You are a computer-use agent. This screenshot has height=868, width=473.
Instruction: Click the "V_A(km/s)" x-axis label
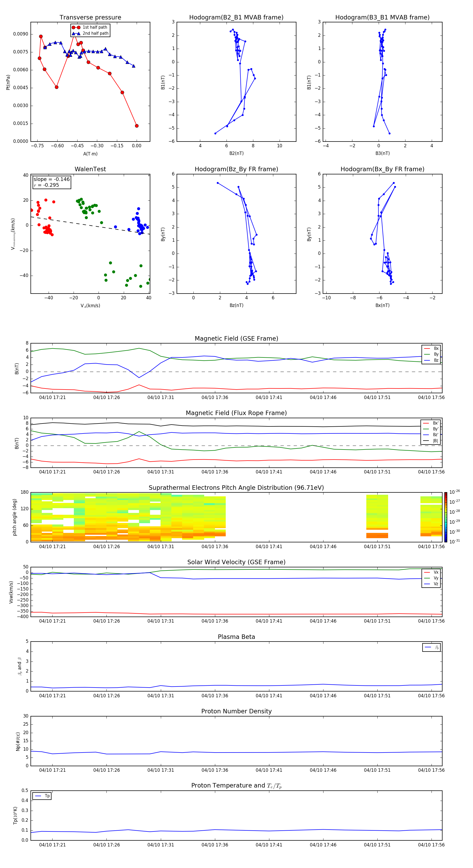coord(90,306)
